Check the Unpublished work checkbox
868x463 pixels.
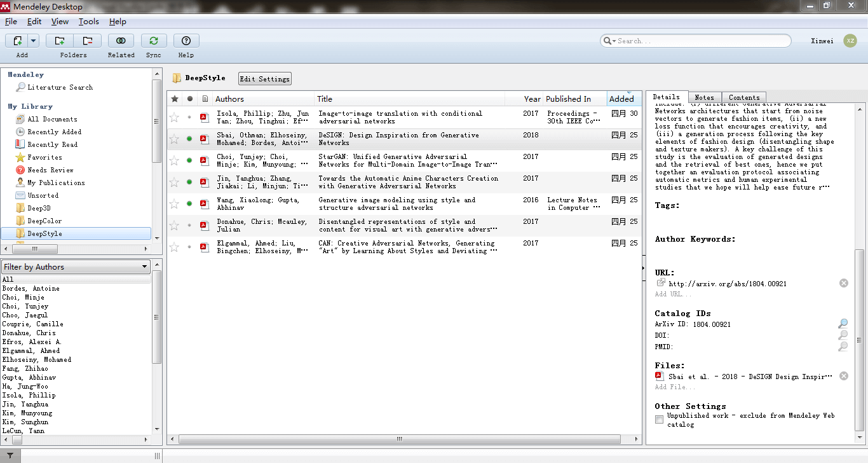[660, 419]
